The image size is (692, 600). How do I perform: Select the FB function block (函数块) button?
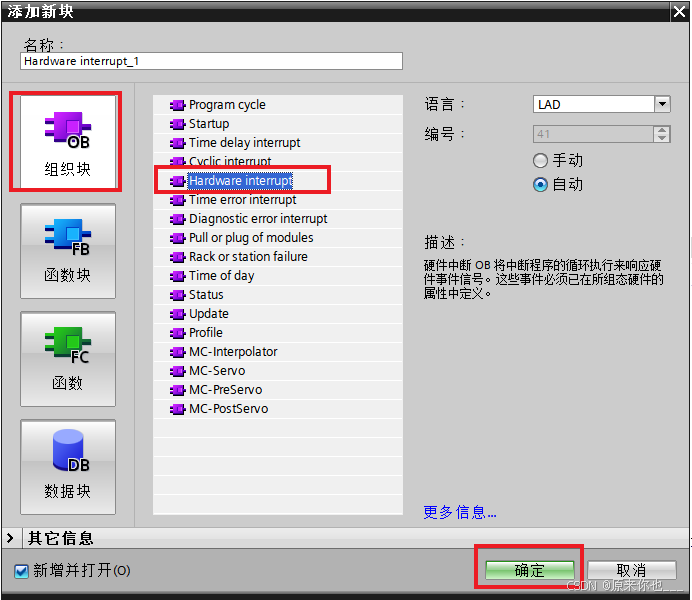68,251
